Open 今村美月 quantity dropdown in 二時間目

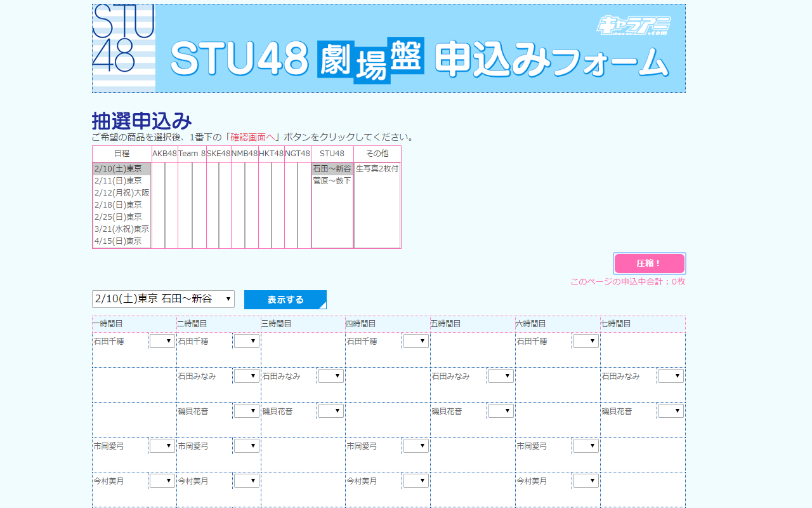(247, 481)
